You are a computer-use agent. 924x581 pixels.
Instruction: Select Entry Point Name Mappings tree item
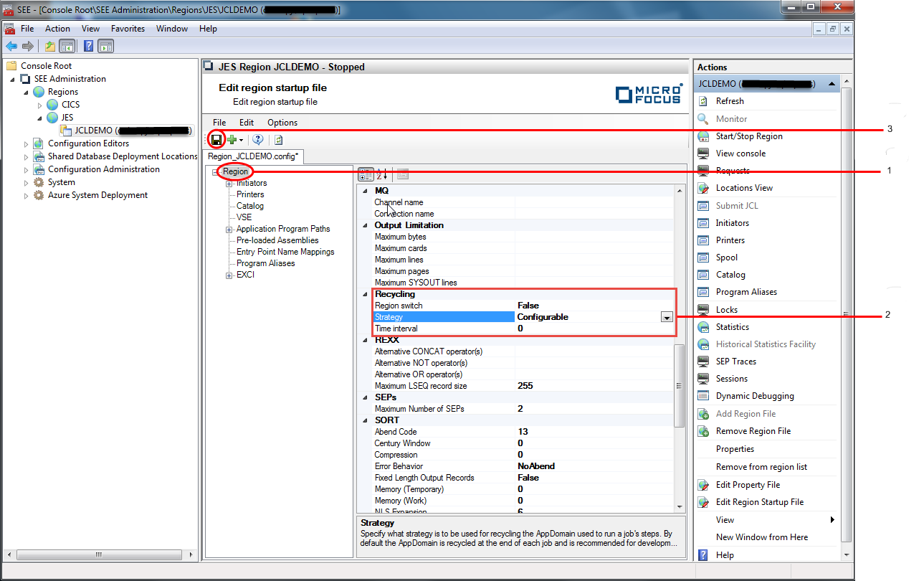[285, 252]
